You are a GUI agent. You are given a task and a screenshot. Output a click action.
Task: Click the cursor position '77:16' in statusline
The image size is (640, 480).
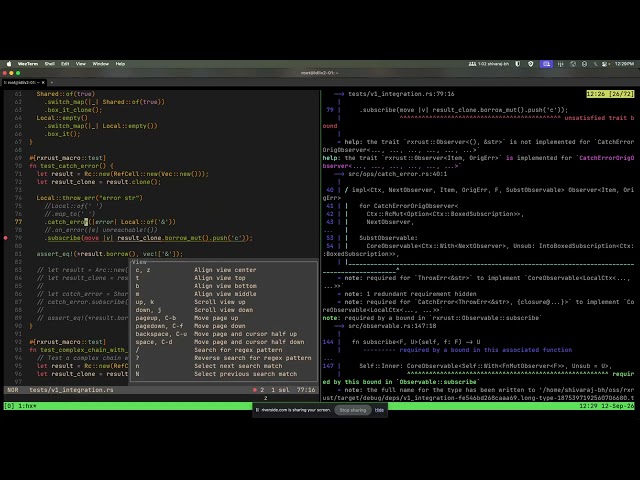pos(306,390)
